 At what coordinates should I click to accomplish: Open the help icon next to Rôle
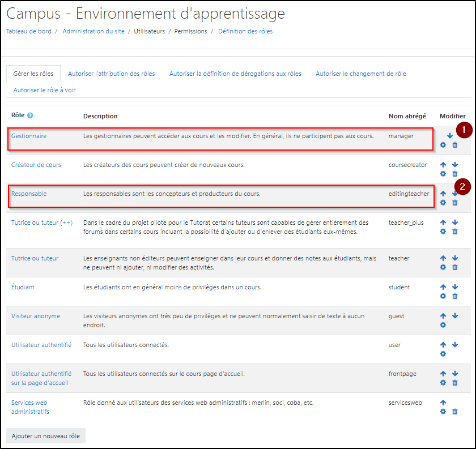click(30, 116)
